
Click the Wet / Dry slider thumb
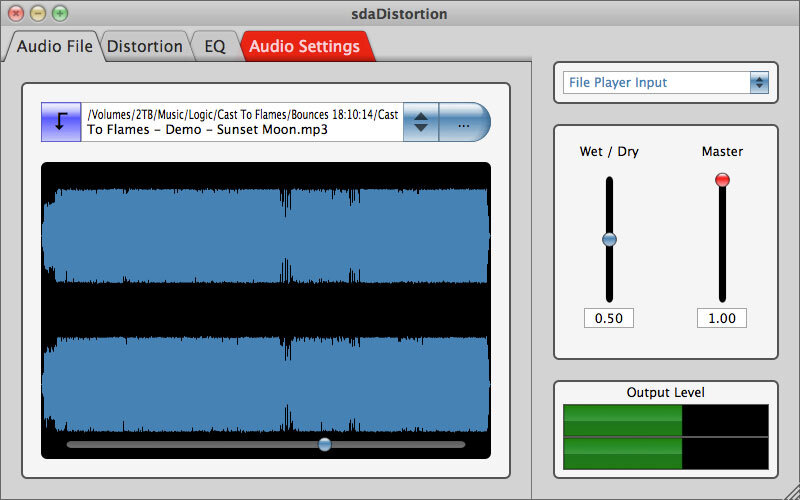[x=609, y=239]
